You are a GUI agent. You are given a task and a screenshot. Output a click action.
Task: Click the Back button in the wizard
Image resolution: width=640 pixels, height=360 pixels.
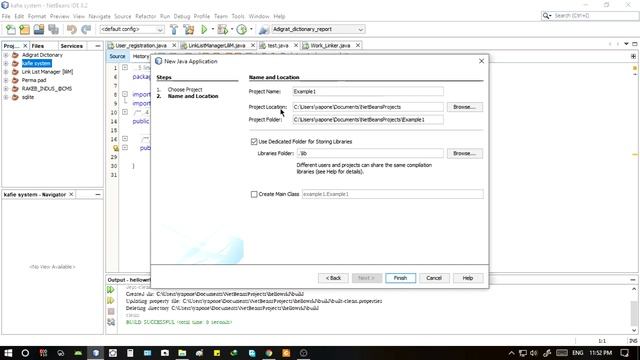coord(333,278)
